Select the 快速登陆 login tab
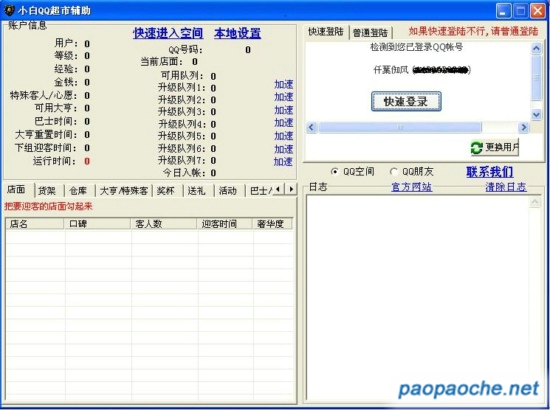Screen dimensions: 550x410 pyautogui.click(x=326, y=32)
